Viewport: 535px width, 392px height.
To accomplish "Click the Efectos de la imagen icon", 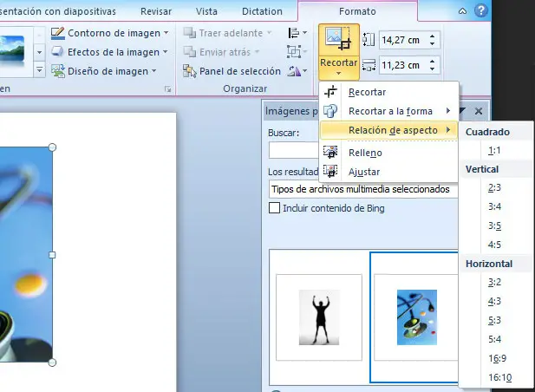I will (58, 52).
